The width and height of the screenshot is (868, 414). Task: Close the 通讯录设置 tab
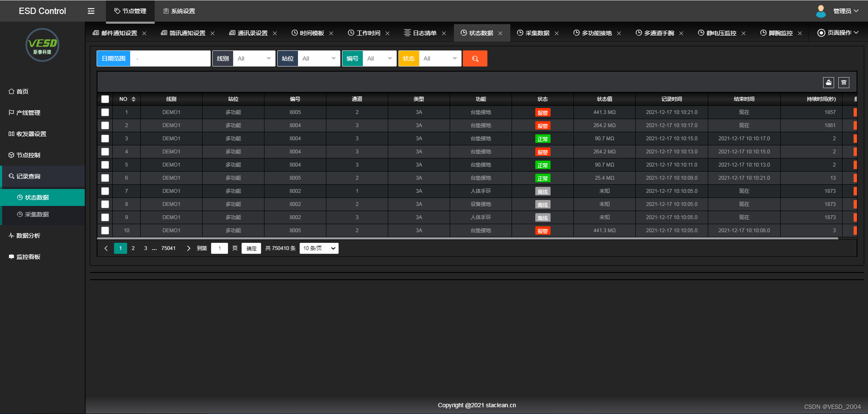coord(275,33)
